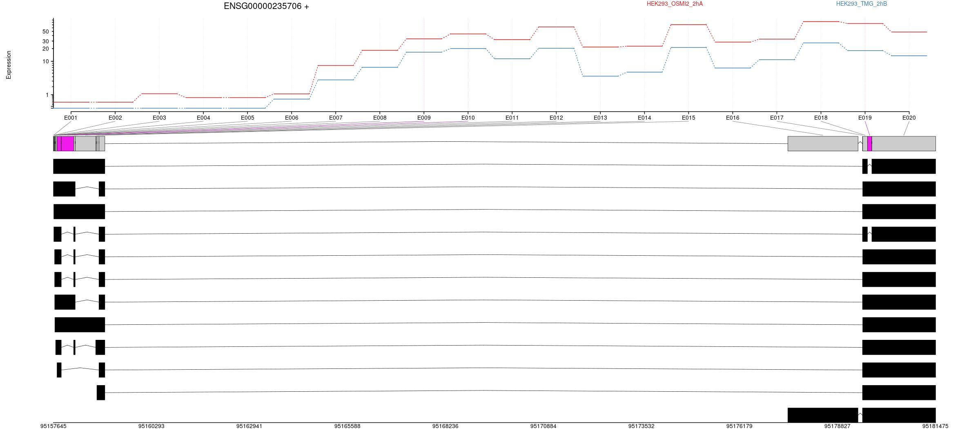Select exon label E010
The width and height of the screenshot is (980, 433).
point(468,118)
